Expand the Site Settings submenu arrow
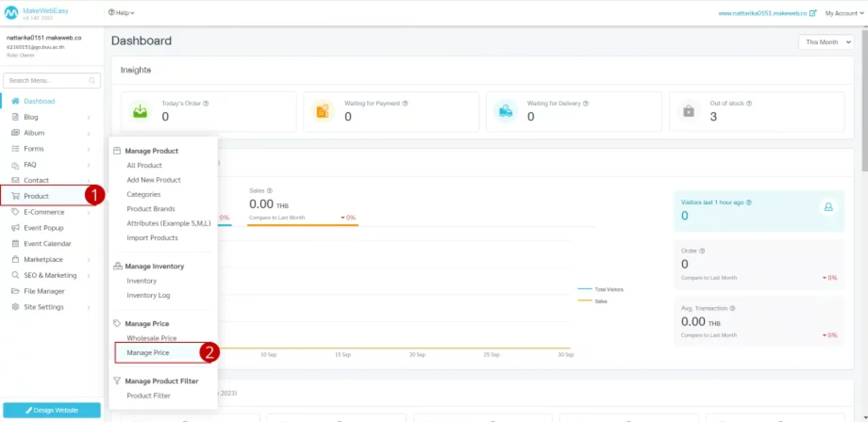The width and height of the screenshot is (868, 422). [x=89, y=307]
